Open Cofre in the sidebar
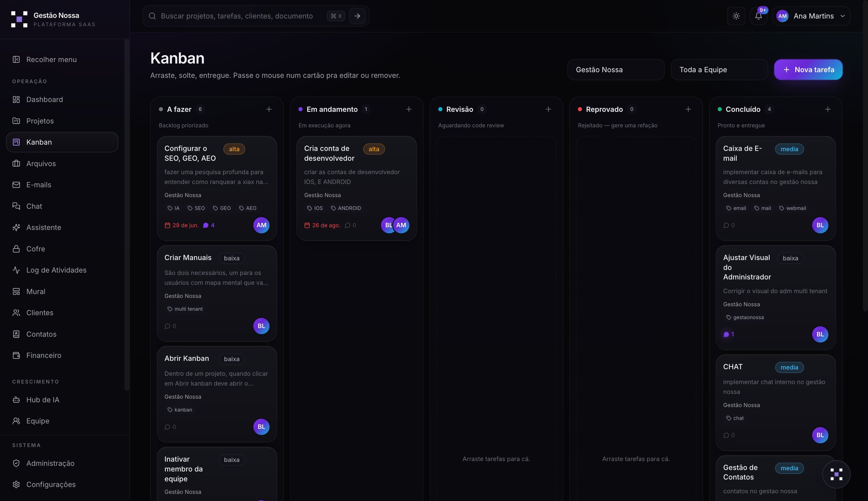Screen dimensions: 868x501 62,249
